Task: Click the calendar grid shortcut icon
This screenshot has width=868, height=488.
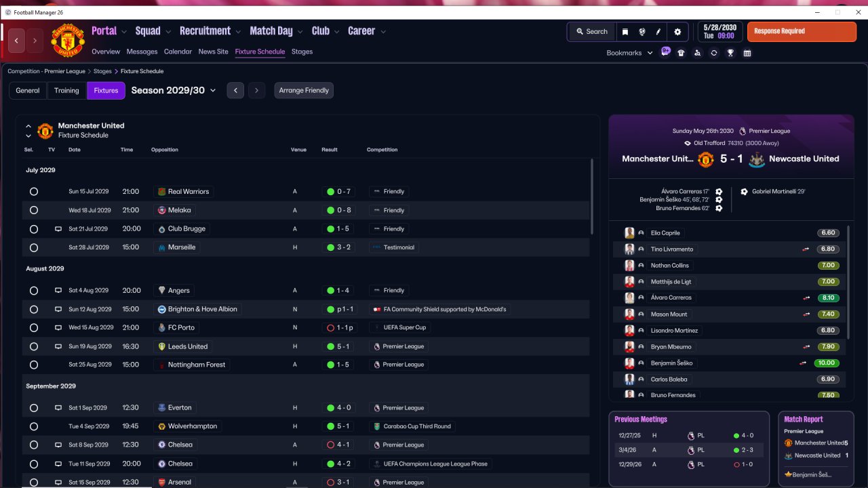Action: 747,53
